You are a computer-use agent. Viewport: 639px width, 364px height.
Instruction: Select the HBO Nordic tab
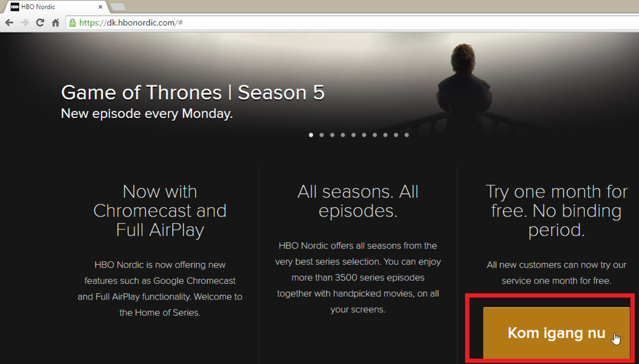point(55,7)
